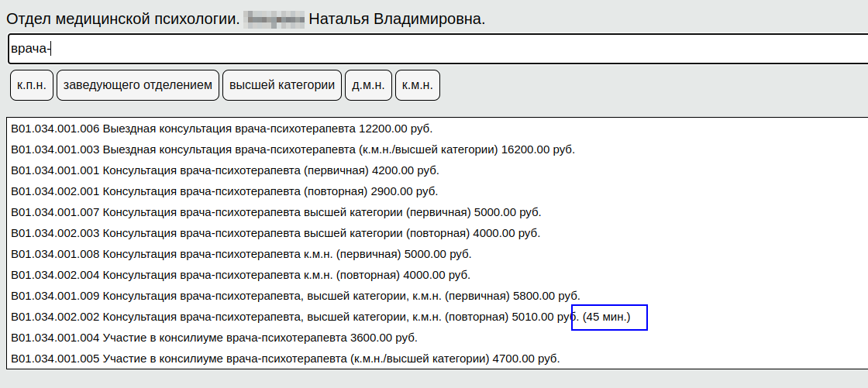This screenshot has width=868, height=388.
Task: Click the search text field containing "врача-"
Action: pos(434,49)
